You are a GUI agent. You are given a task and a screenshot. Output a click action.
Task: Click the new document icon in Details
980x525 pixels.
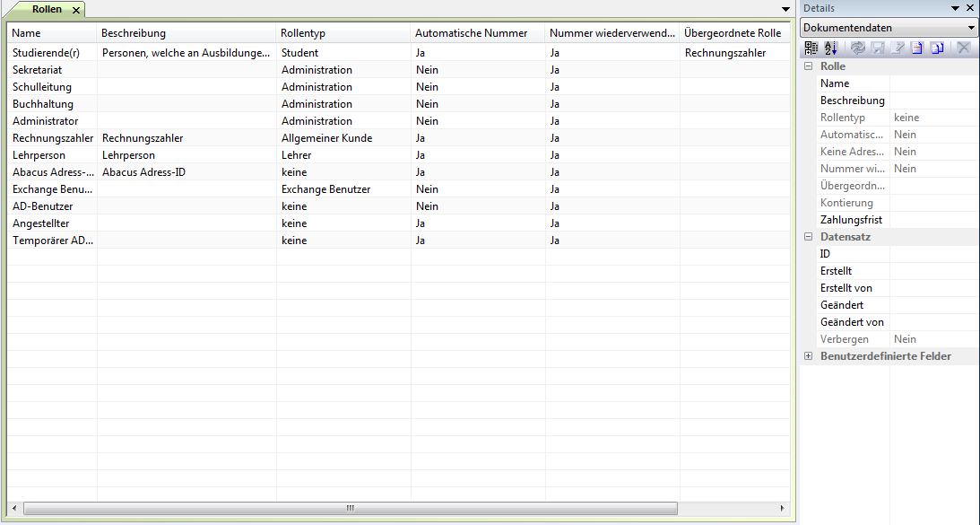(x=916, y=48)
